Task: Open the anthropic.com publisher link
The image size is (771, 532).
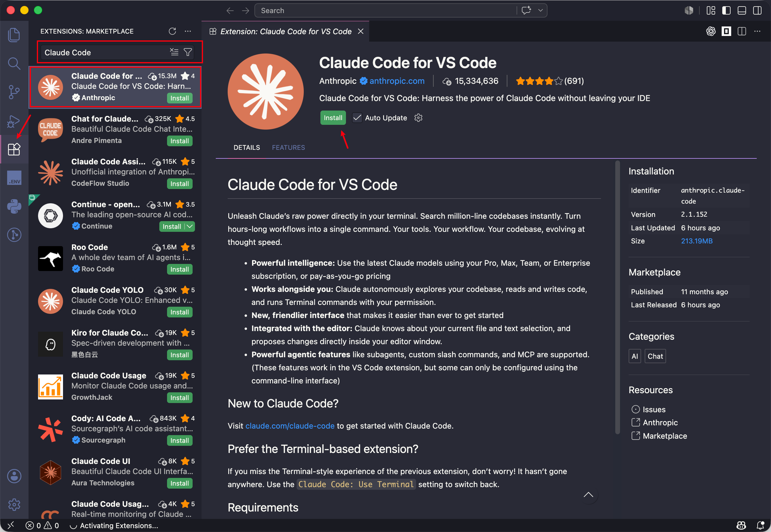Action: point(397,81)
